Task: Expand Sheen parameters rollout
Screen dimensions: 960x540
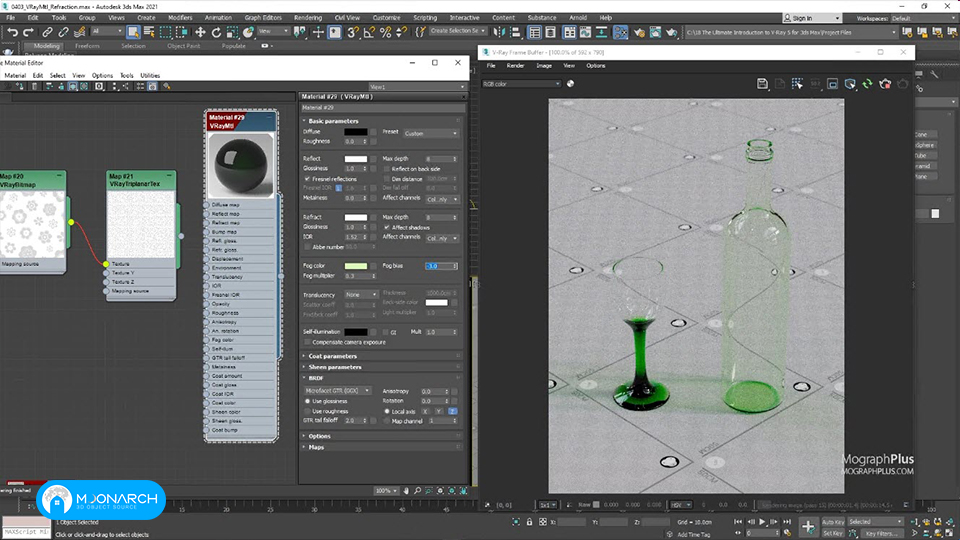Action: 335,367
